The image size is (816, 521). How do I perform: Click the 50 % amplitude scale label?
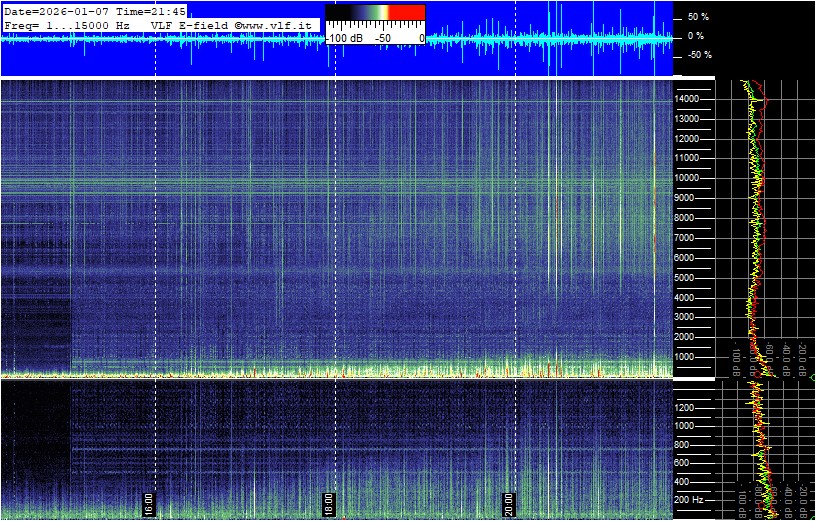(x=698, y=17)
